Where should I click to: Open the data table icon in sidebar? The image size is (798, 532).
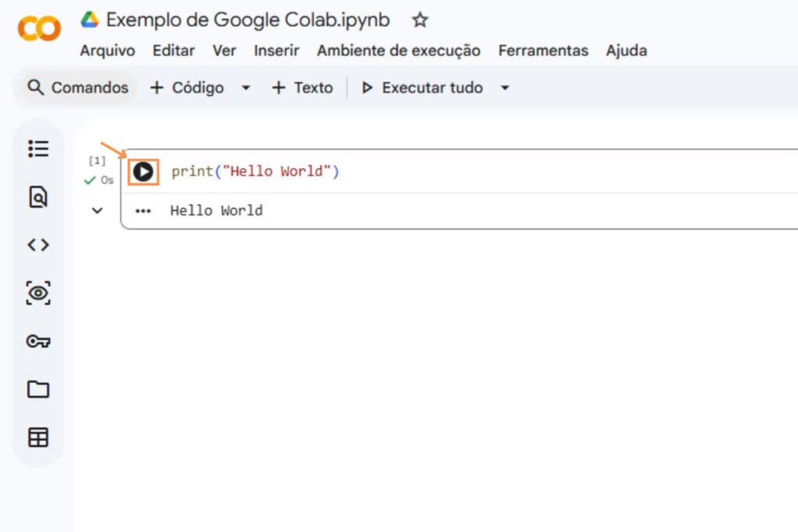pyautogui.click(x=38, y=438)
